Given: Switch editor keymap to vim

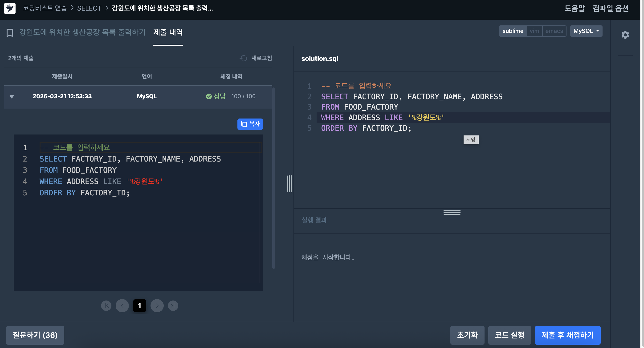Looking at the screenshot, I should click(x=534, y=31).
